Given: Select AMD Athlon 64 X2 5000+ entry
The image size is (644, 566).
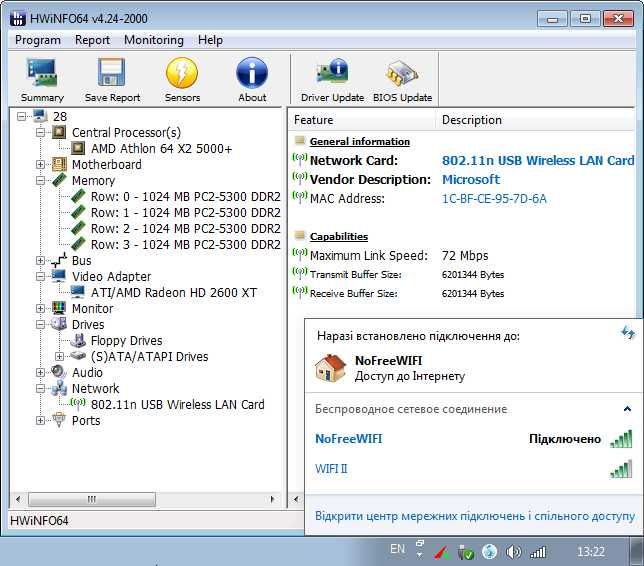Looking at the screenshot, I should point(161,148).
